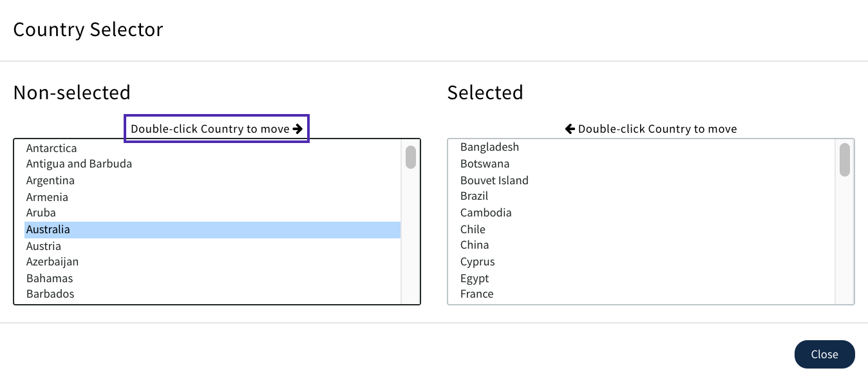Choose Azerbaijan from the Non-selected list
The width and height of the screenshot is (868, 384).
tap(52, 262)
